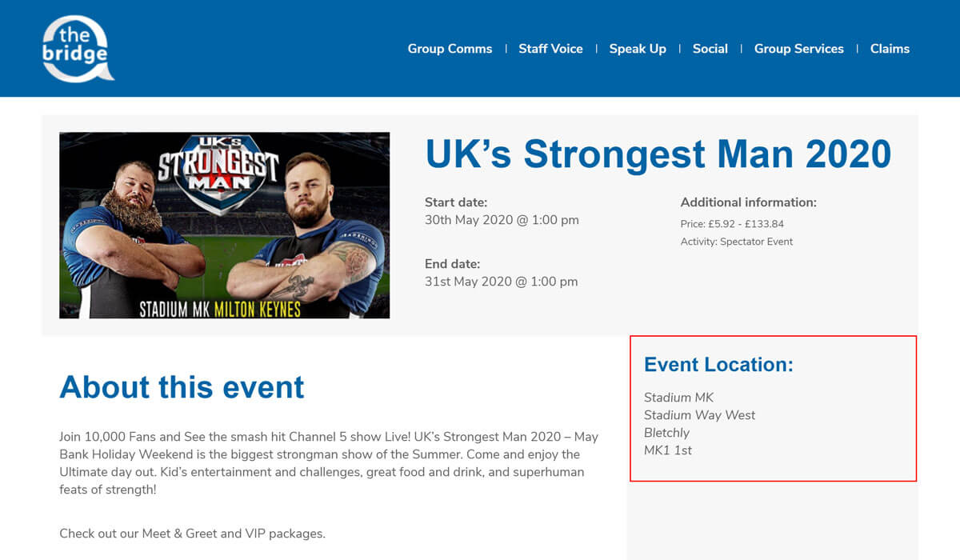
Task: Click the End date label
Action: [453, 264]
